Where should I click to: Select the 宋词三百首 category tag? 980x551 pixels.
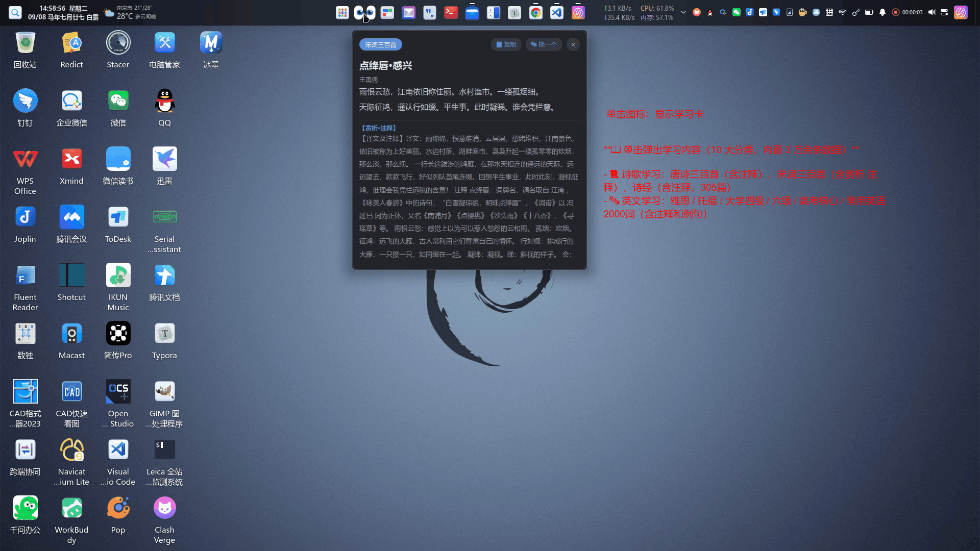tap(380, 45)
